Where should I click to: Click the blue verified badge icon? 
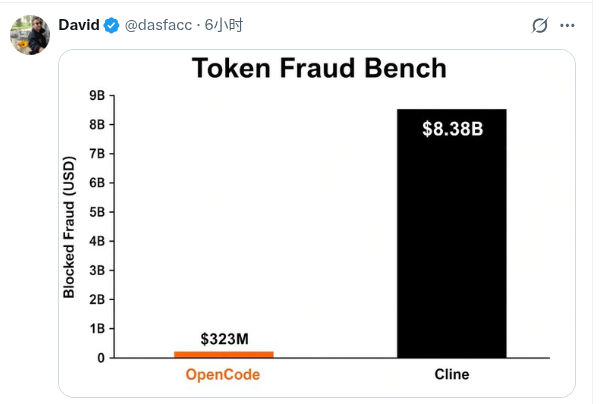(x=112, y=26)
